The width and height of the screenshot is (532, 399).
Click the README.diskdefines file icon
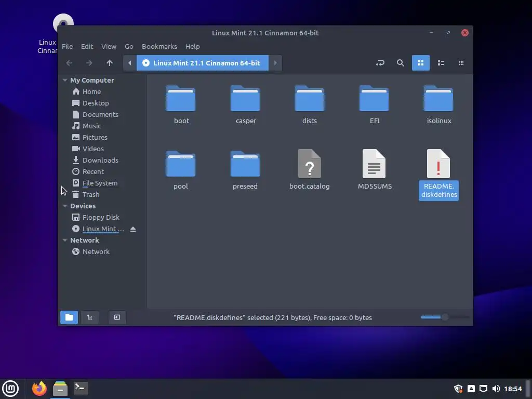coord(438,164)
